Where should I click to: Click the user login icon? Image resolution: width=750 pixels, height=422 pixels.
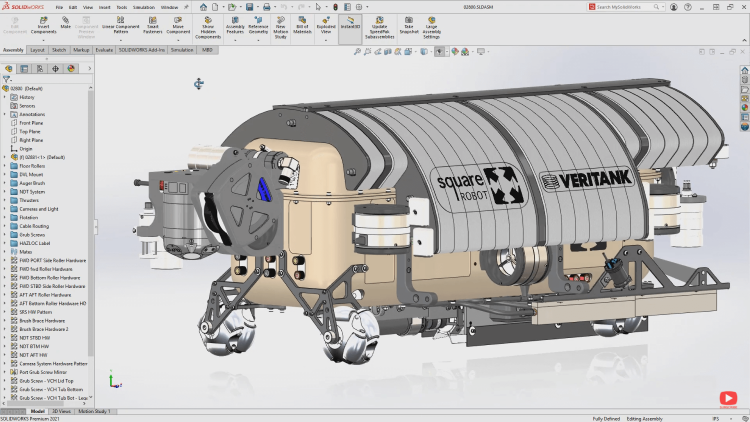(673, 7)
